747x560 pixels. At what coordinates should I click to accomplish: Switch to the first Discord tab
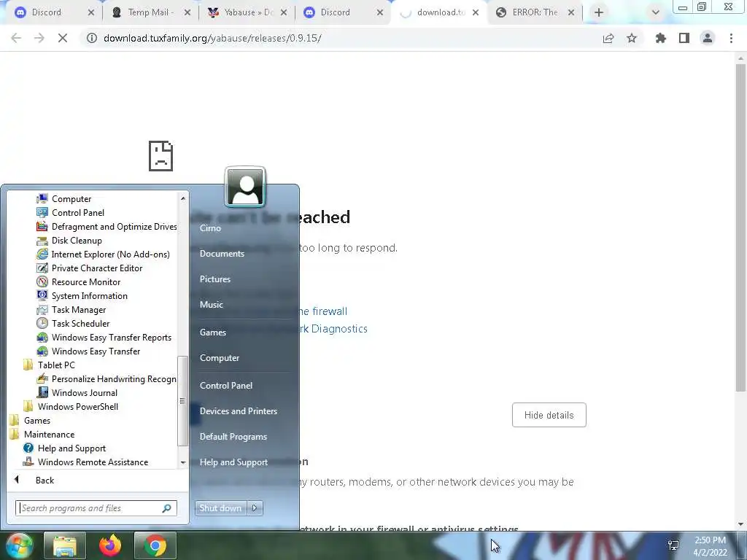pos(46,12)
